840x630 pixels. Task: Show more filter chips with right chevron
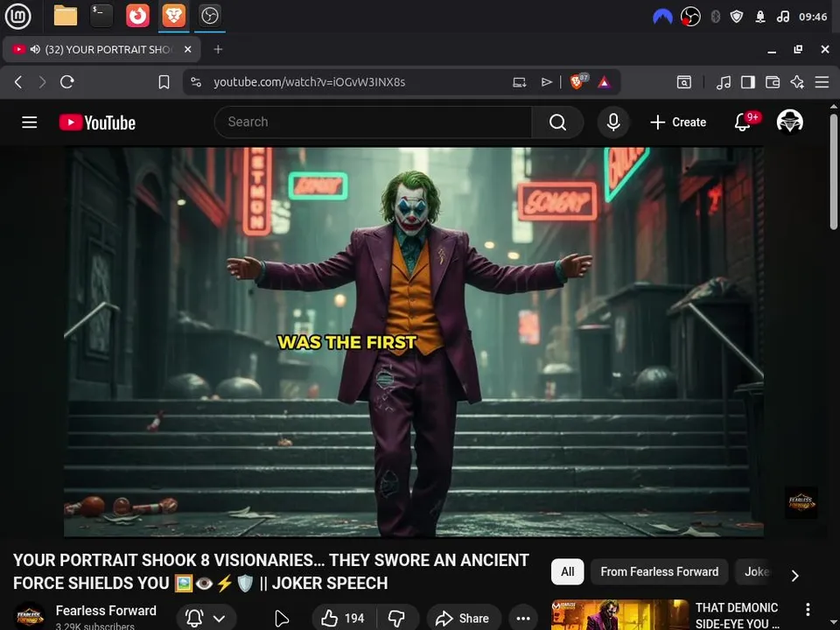(795, 575)
